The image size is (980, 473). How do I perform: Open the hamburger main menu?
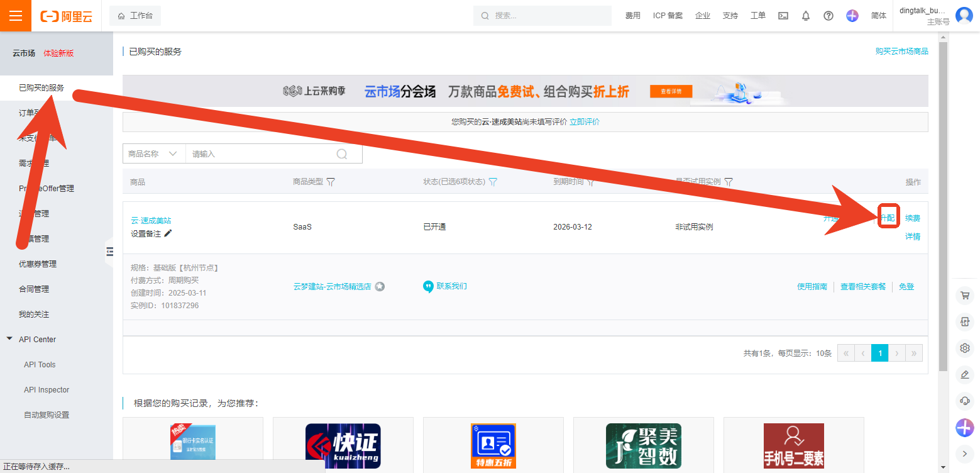pyautogui.click(x=16, y=16)
